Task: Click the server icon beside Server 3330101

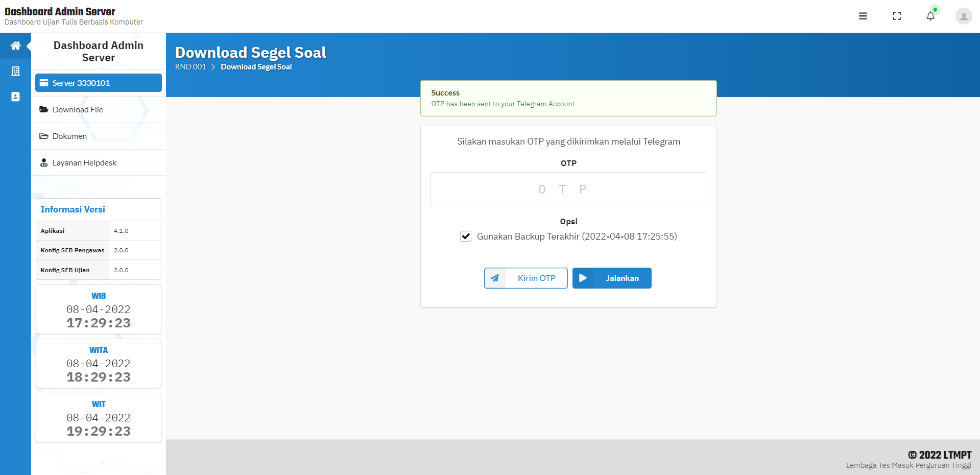Action: point(44,83)
